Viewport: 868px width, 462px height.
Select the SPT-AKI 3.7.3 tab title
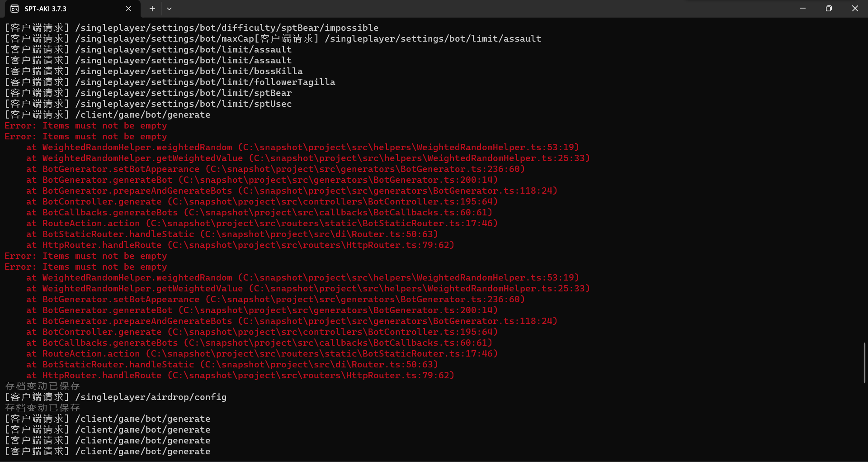pyautogui.click(x=45, y=9)
